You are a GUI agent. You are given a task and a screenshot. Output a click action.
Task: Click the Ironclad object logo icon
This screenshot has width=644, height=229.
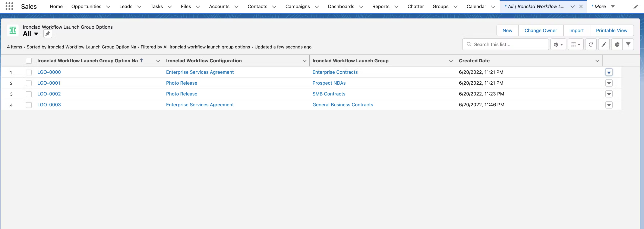click(x=13, y=31)
